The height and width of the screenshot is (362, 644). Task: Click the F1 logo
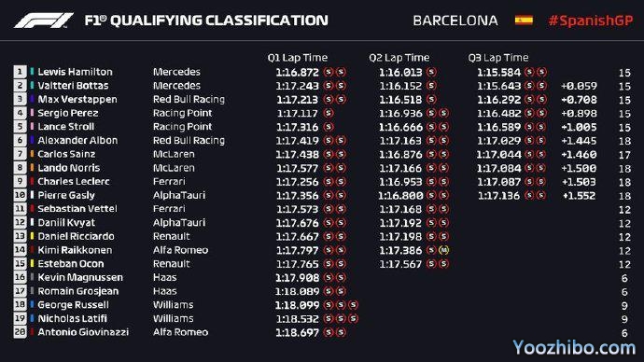coord(44,21)
